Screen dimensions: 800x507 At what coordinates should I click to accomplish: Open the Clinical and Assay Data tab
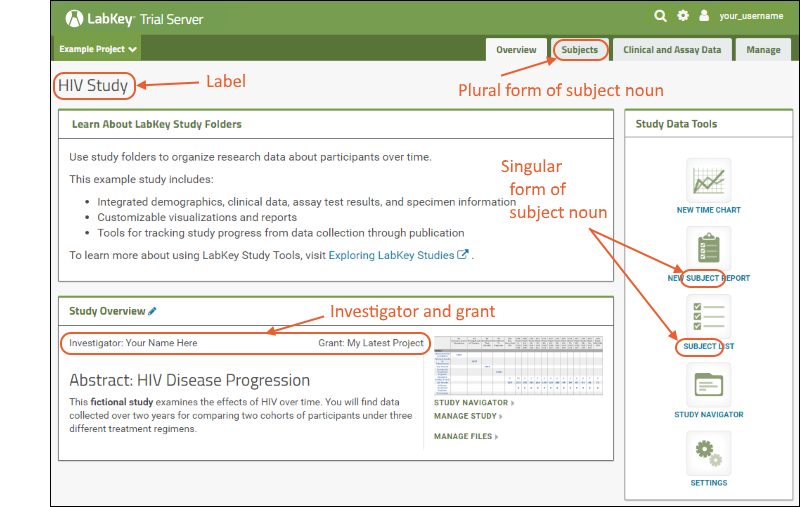coord(672,50)
